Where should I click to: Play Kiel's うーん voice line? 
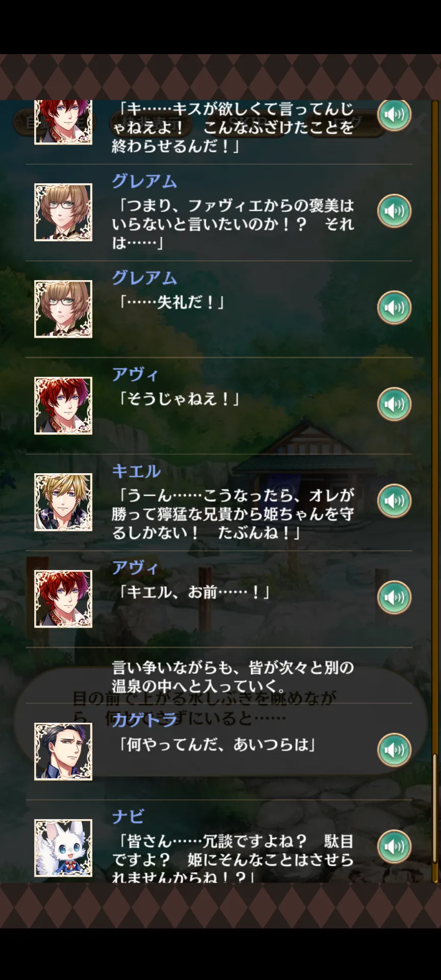click(x=394, y=501)
